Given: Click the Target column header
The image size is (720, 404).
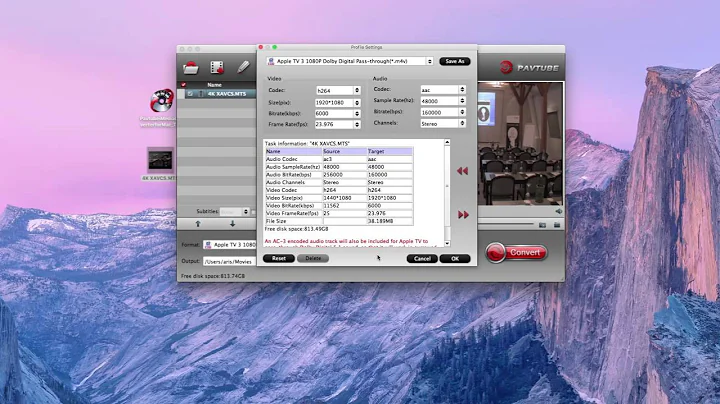Looking at the screenshot, I should pyautogui.click(x=389, y=151).
